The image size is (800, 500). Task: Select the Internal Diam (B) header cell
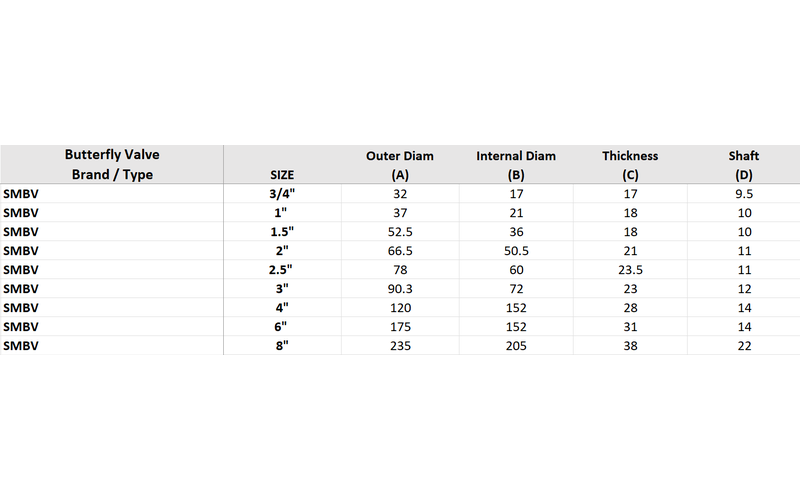pyautogui.click(x=516, y=165)
